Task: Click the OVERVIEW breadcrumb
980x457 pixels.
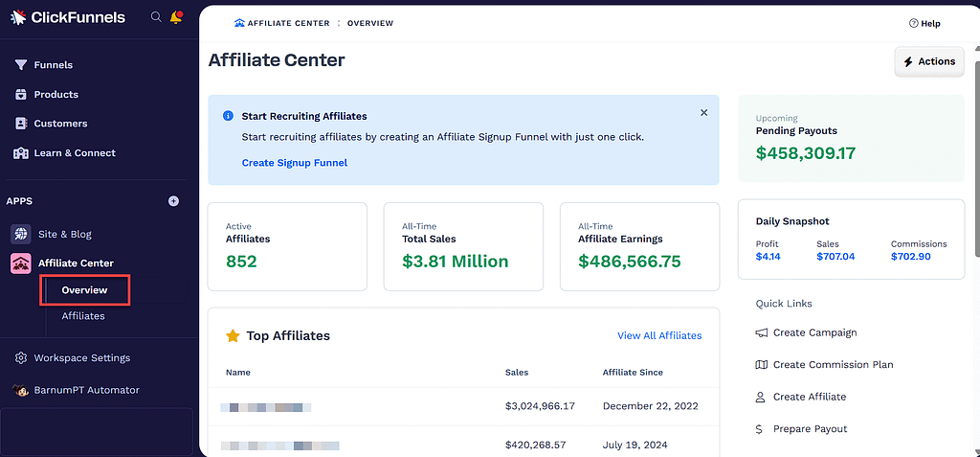Action: tap(370, 23)
